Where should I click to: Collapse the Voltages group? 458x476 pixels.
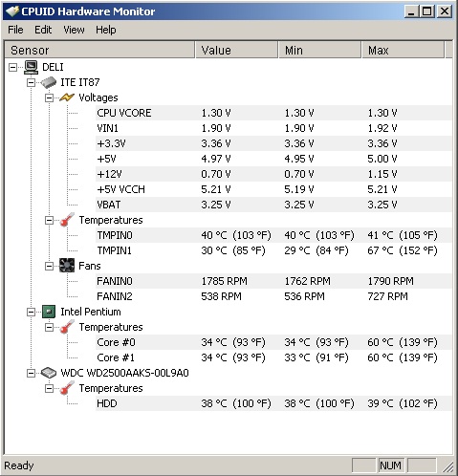(x=49, y=97)
